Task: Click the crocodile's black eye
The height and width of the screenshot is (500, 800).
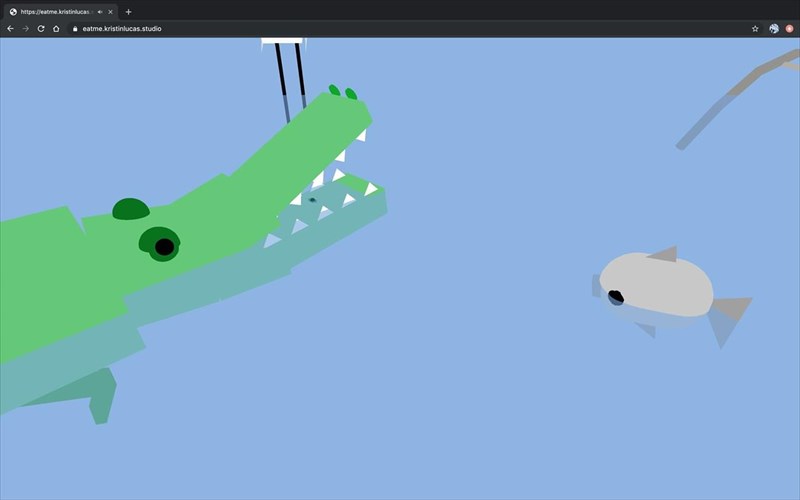Action: [x=164, y=246]
